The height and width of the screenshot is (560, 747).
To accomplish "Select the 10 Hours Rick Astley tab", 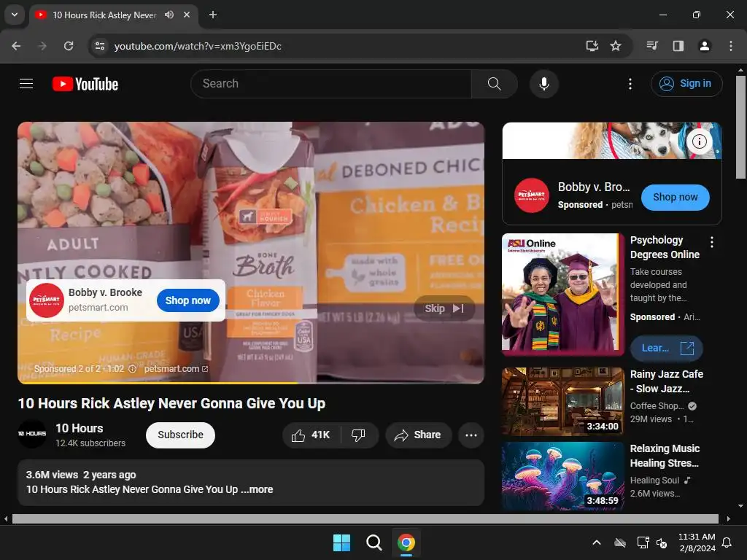I will click(x=113, y=15).
